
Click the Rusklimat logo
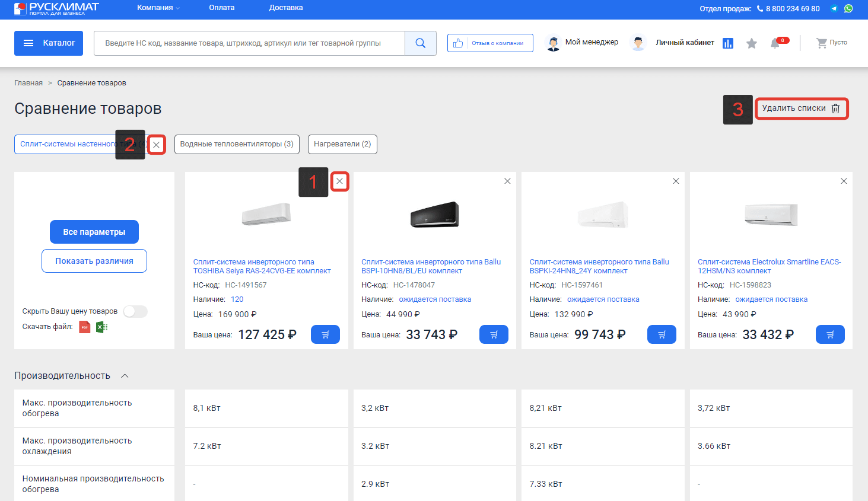(56, 8)
